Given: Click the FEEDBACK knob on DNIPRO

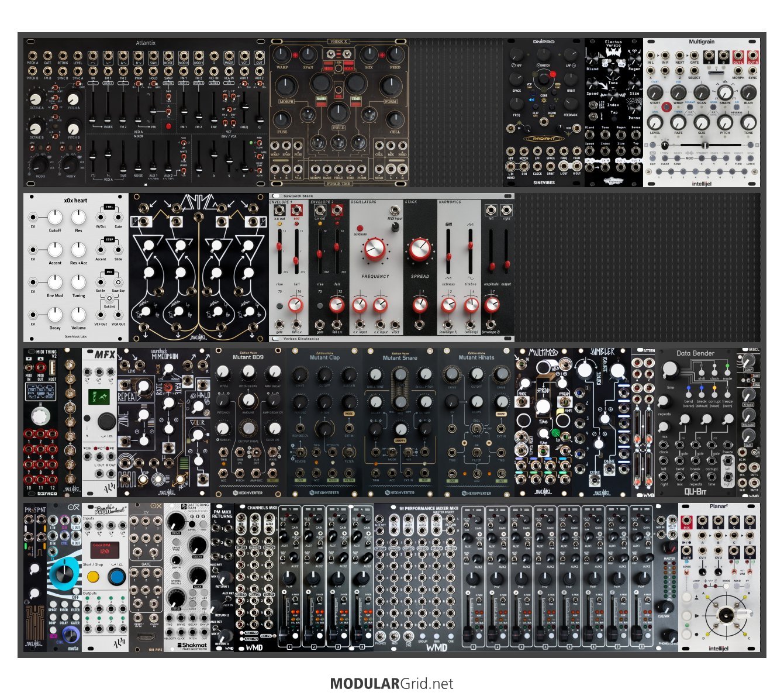Looking at the screenshot, I should tap(571, 104).
